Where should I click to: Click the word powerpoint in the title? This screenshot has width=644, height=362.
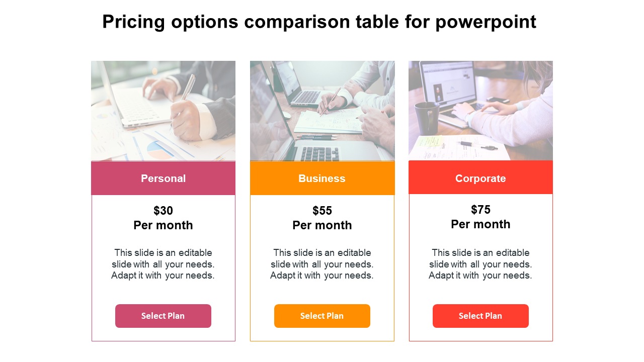click(x=486, y=22)
